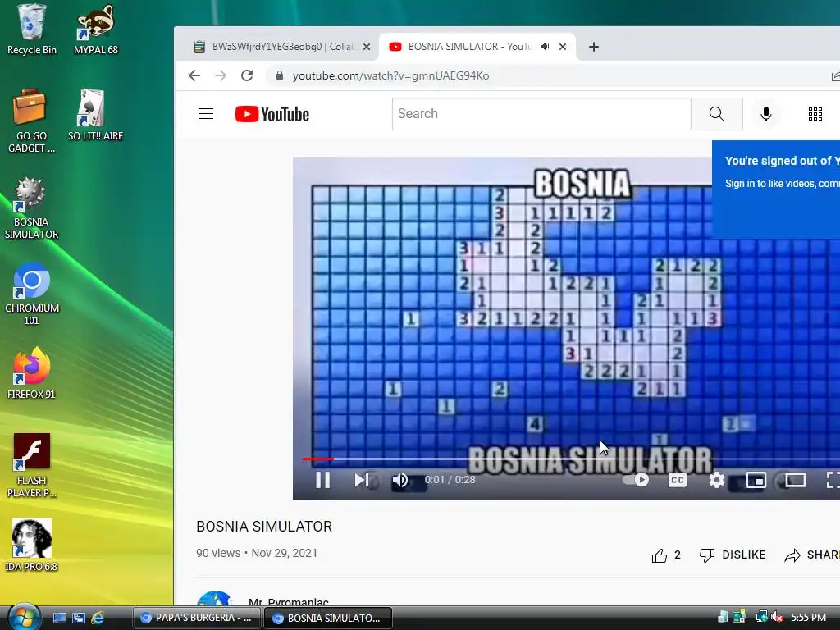
Task: Open a new browser tab
Action: pos(594,47)
